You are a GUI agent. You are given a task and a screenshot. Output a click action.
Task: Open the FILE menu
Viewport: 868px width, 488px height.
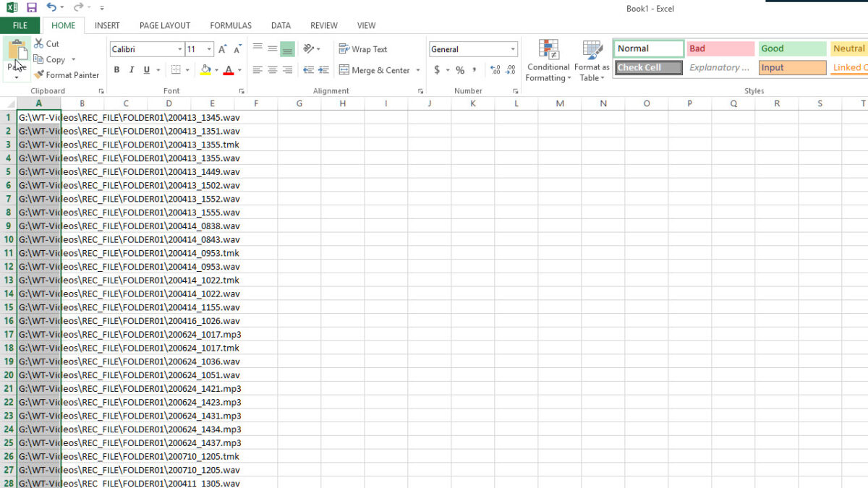pyautogui.click(x=20, y=25)
